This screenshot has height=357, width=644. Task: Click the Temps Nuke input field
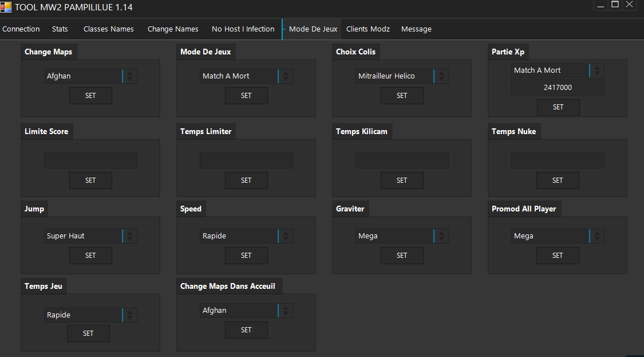coord(558,160)
